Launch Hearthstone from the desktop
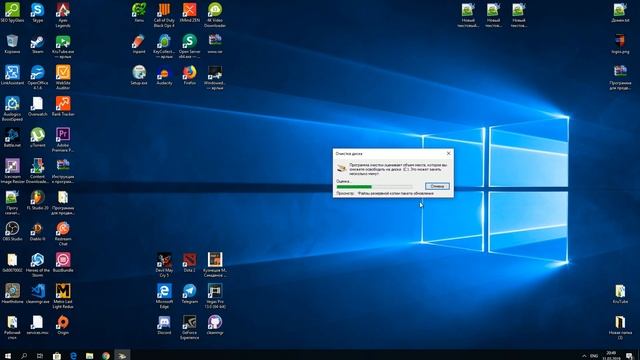Image resolution: width=640 pixels, height=360 pixels. coord(12,294)
